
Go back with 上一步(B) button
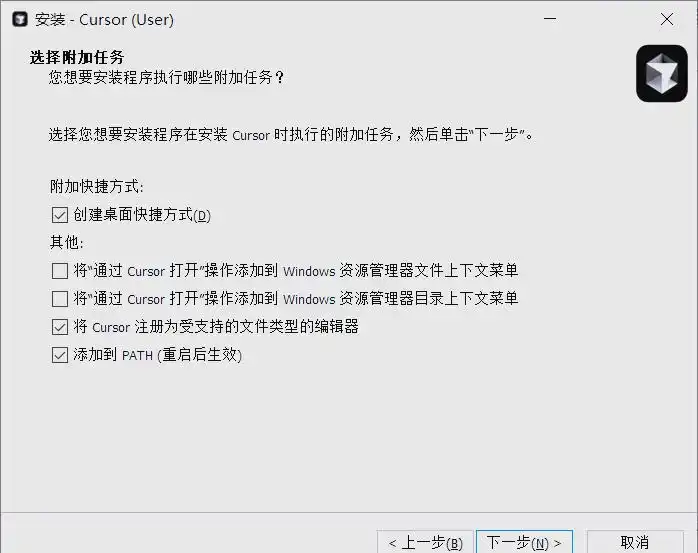[x=425, y=542]
